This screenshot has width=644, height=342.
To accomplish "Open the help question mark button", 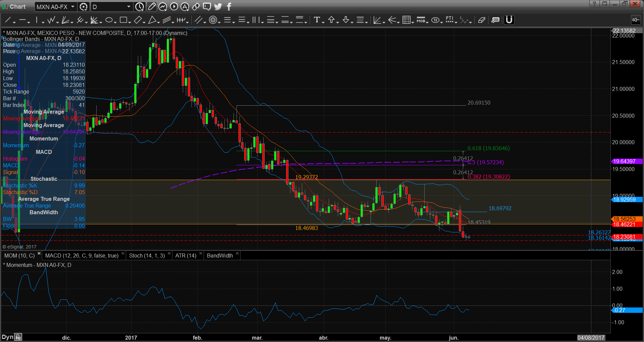I will click(594, 4).
